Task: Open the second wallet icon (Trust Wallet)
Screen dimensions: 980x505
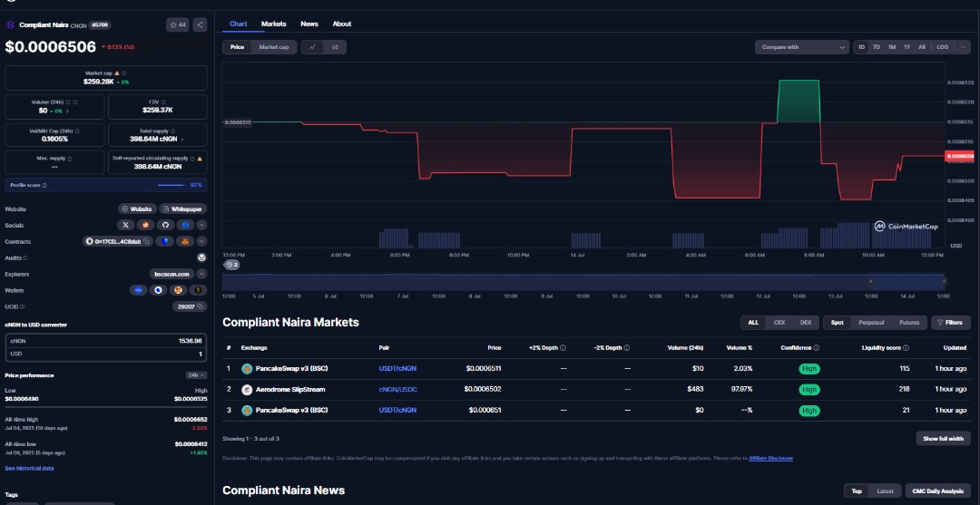Action: [x=158, y=290]
